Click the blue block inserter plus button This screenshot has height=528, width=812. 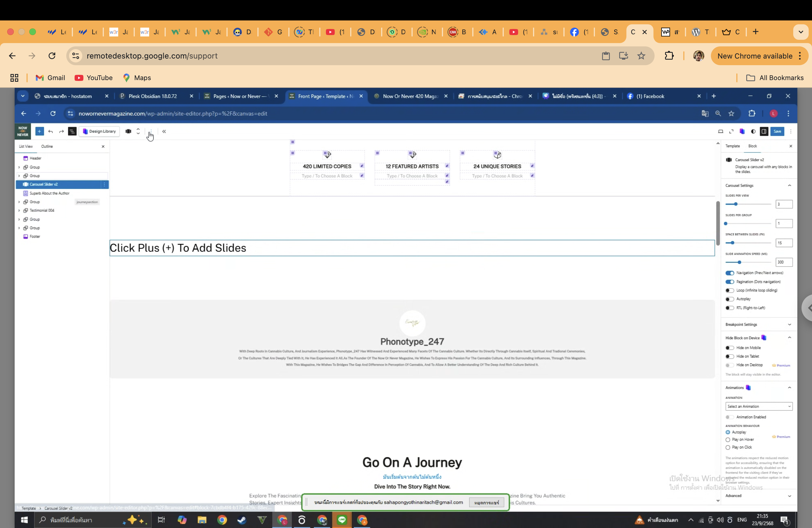coord(39,131)
